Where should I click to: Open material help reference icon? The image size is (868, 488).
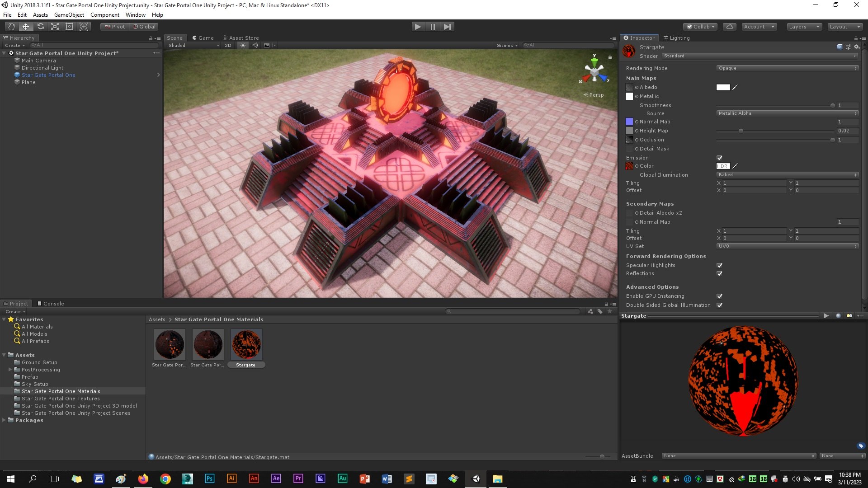[x=840, y=47]
